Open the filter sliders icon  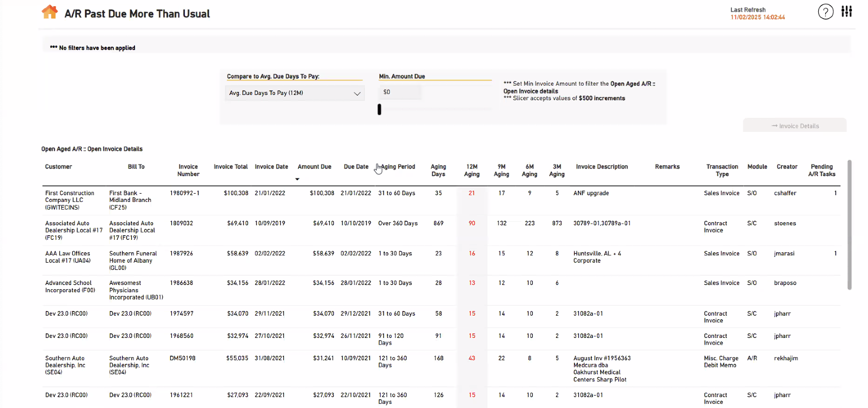tap(847, 11)
